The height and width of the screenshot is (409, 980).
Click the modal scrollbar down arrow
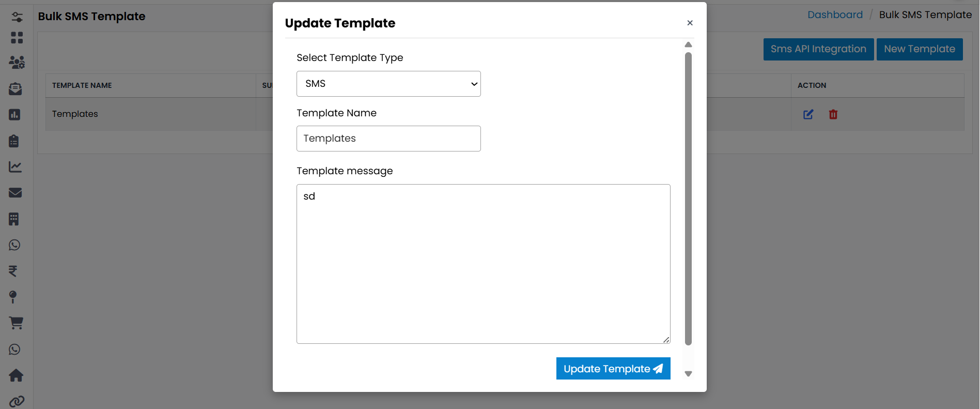688,374
